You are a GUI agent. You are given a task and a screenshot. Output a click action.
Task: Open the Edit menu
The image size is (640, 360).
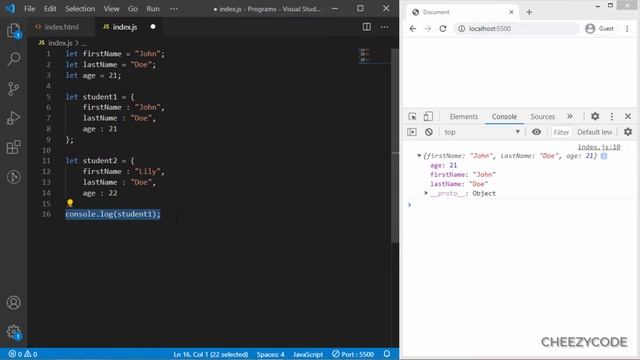point(50,9)
